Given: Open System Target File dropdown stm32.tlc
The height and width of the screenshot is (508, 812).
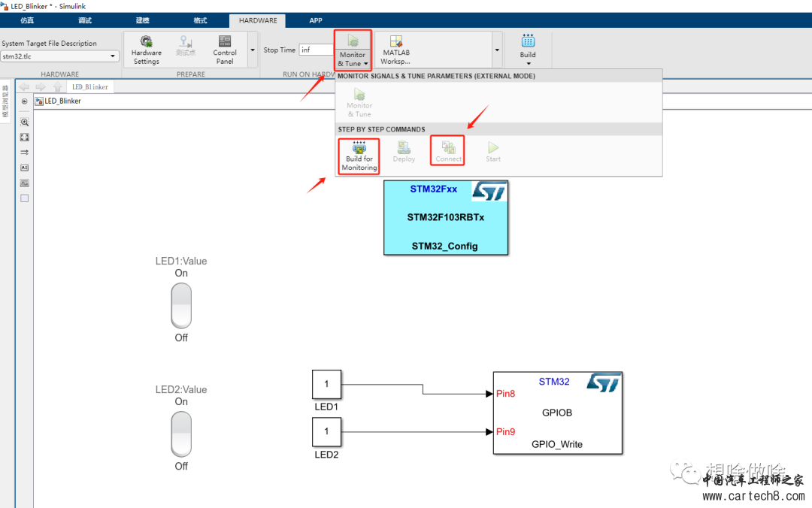Looking at the screenshot, I should click(59, 56).
